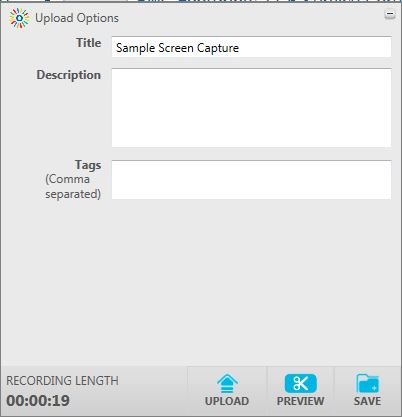Focus the Title field with Sample Screen Capture
Viewport: 402px width, 417px height.
tap(251, 47)
